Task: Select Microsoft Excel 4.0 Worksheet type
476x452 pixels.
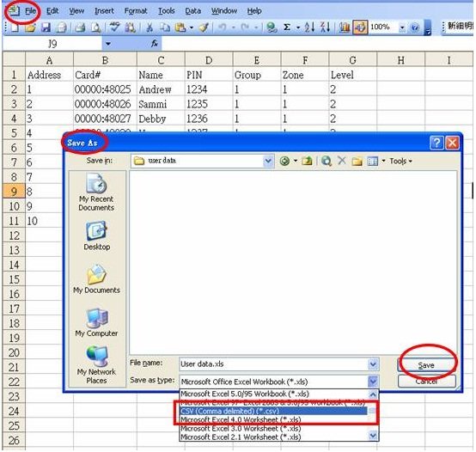Action: 273,420
